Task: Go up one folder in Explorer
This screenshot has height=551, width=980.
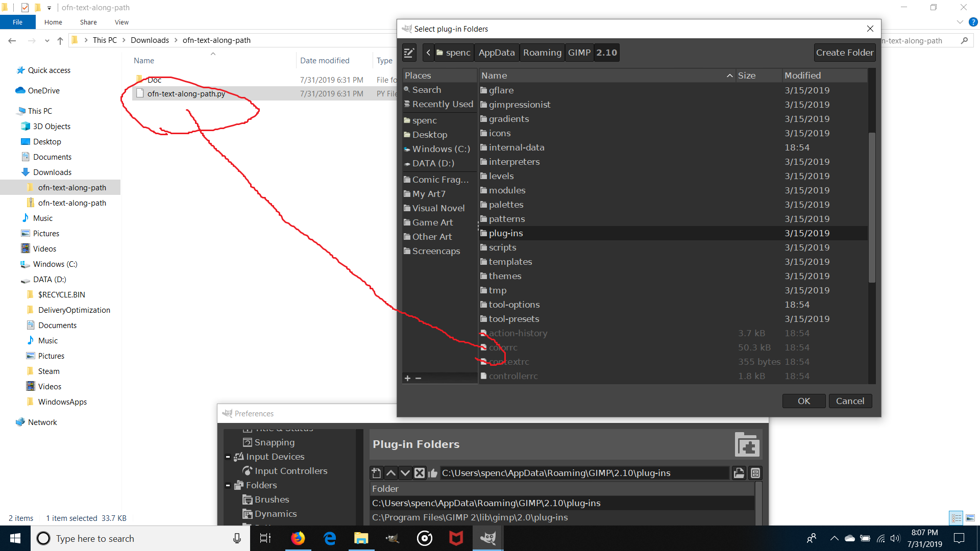Action: (x=60, y=40)
